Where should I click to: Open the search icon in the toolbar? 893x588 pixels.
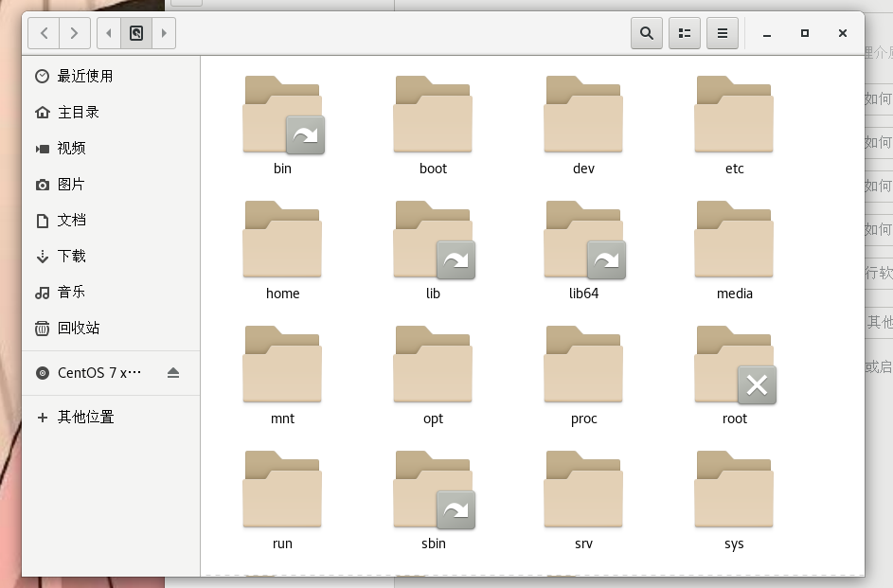[x=647, y=32]
